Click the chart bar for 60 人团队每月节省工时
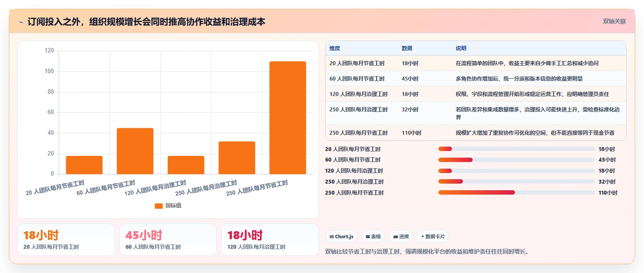 [135, 151]
